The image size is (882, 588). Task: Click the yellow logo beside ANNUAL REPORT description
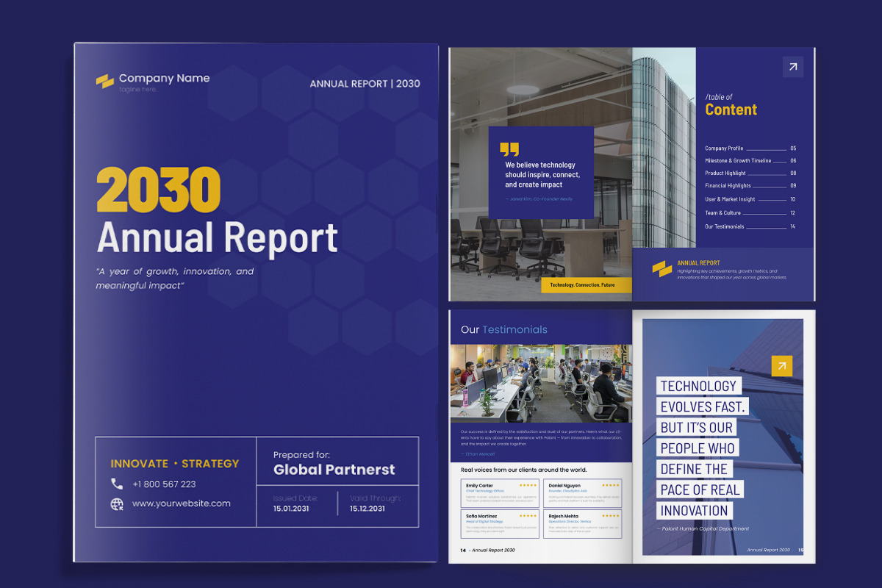(x=662, y=269)
